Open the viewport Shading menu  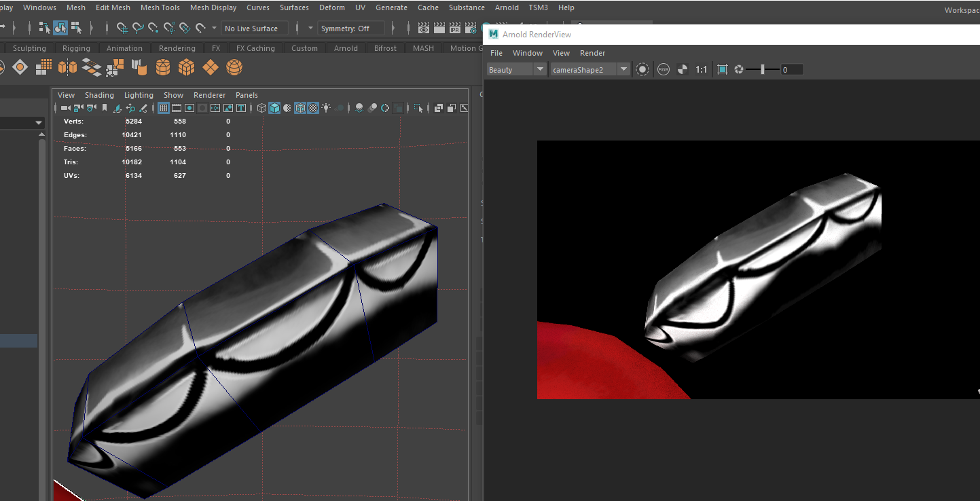[x=99, y=95]
